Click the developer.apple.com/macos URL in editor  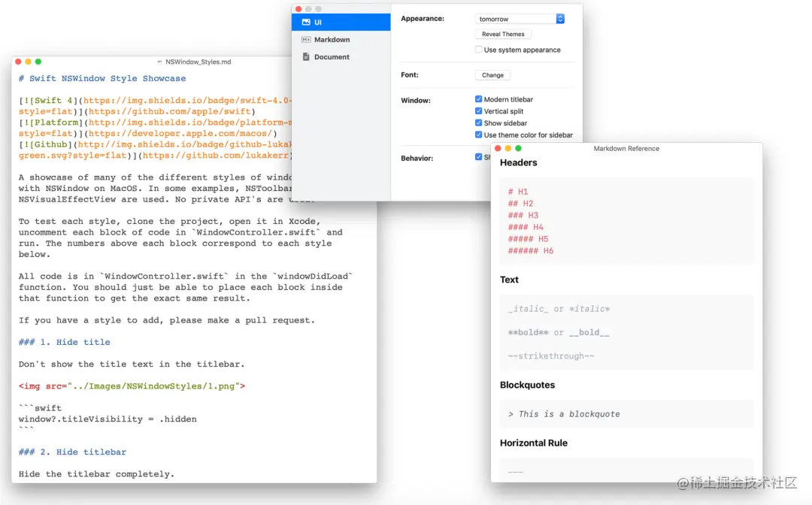pos(180,134)
